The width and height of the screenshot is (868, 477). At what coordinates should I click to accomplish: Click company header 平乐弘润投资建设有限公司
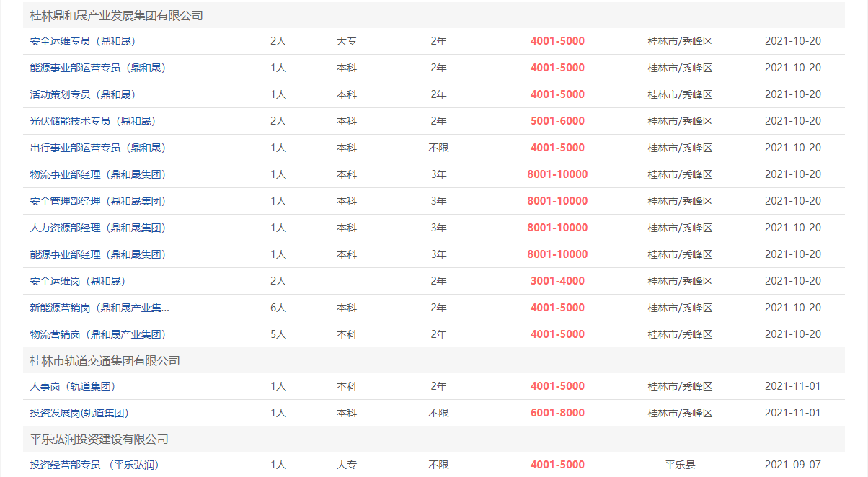(99, 439)
